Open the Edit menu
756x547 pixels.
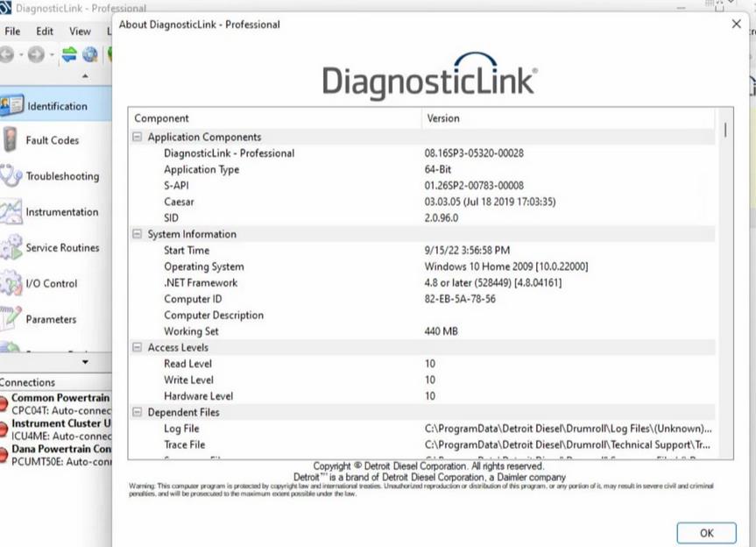[45, 31]
